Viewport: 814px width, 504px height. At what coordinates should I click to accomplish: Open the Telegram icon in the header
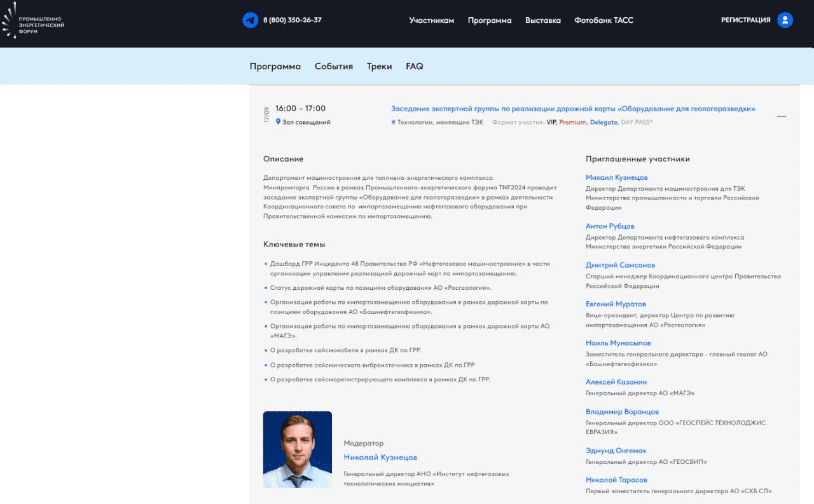point(251,20)
